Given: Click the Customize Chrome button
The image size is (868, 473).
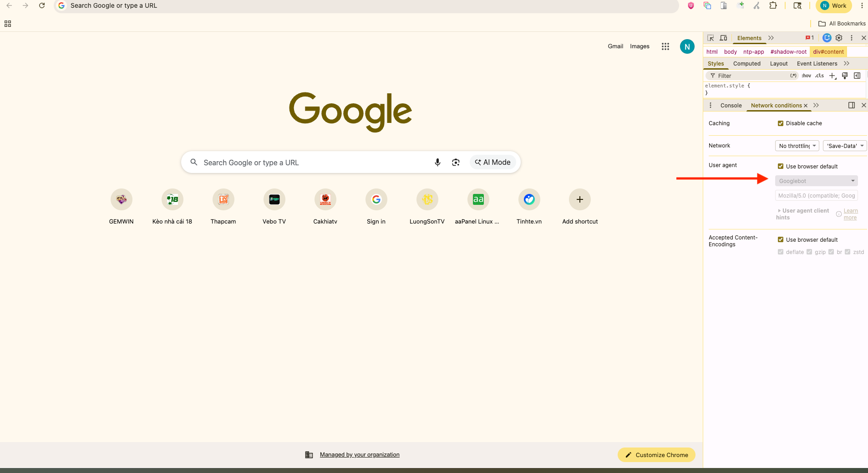Looking at the screenshot, I should click(656, 455).
